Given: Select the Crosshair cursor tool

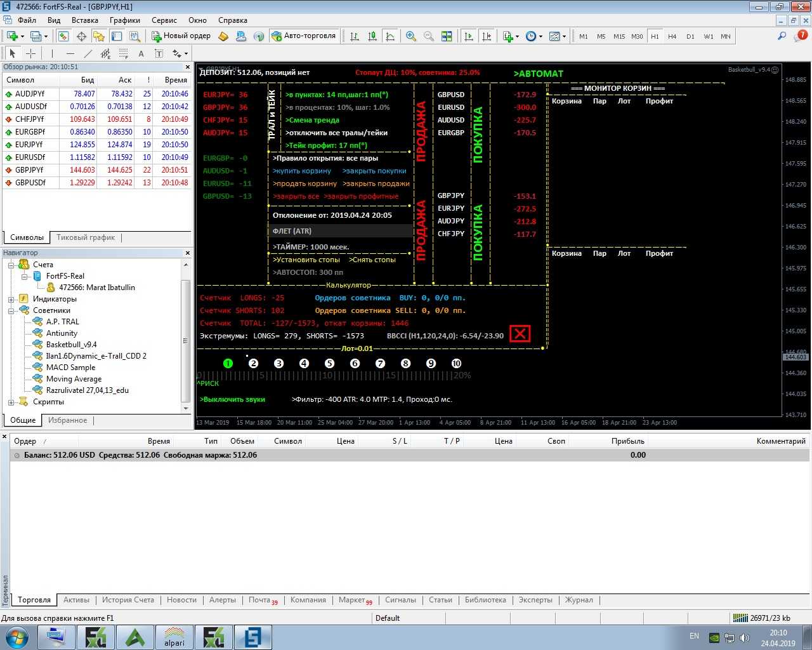Looking at the screenshot, I should click(30, 53).
